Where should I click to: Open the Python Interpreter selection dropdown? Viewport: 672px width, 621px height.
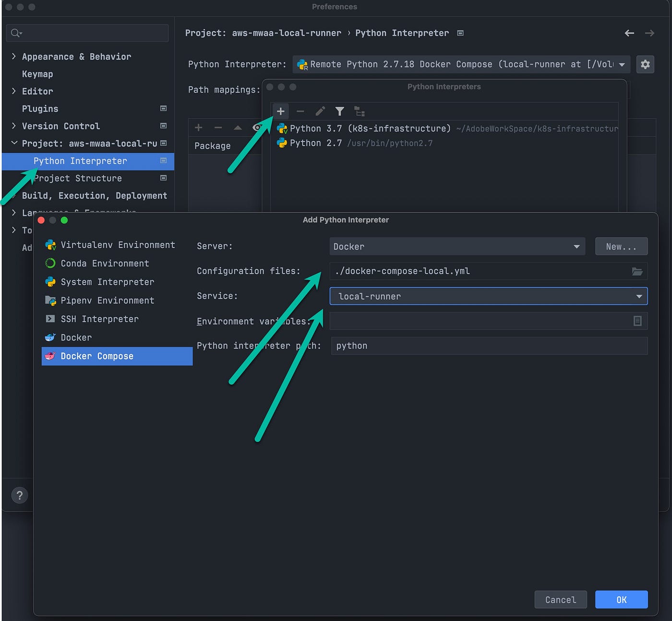(461, 64)
